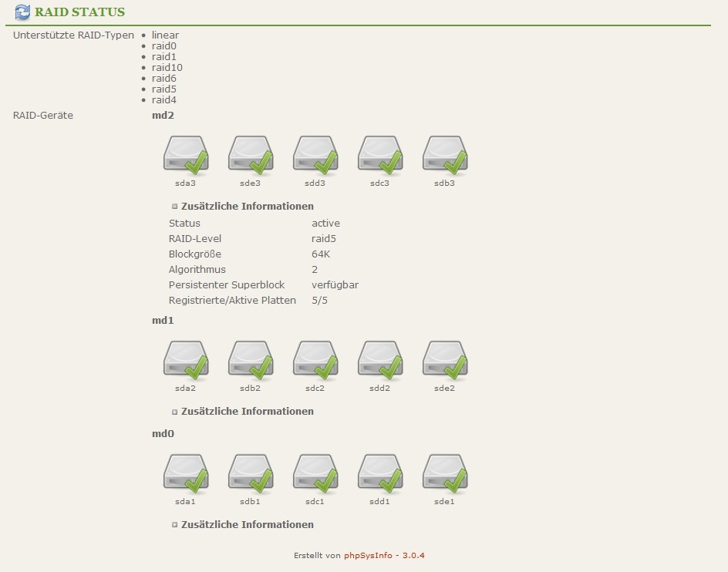Click the sdc2 disk icon
728x572 pixels.
pyautogui.click(x=315, y=360)
